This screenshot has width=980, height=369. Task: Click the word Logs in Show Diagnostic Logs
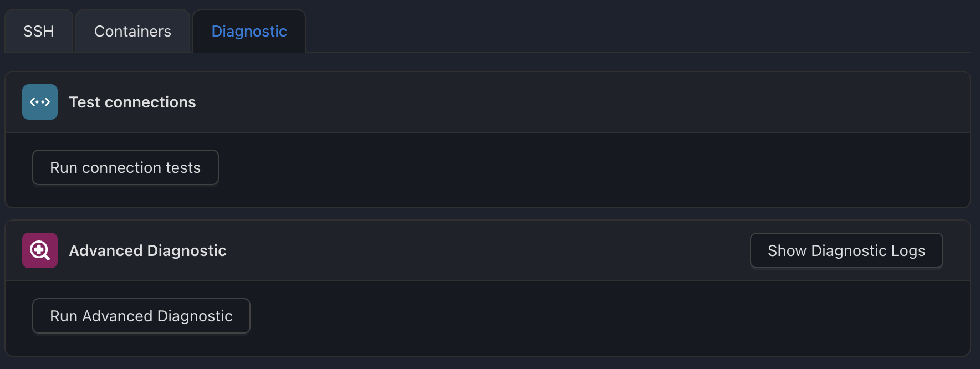908,251
